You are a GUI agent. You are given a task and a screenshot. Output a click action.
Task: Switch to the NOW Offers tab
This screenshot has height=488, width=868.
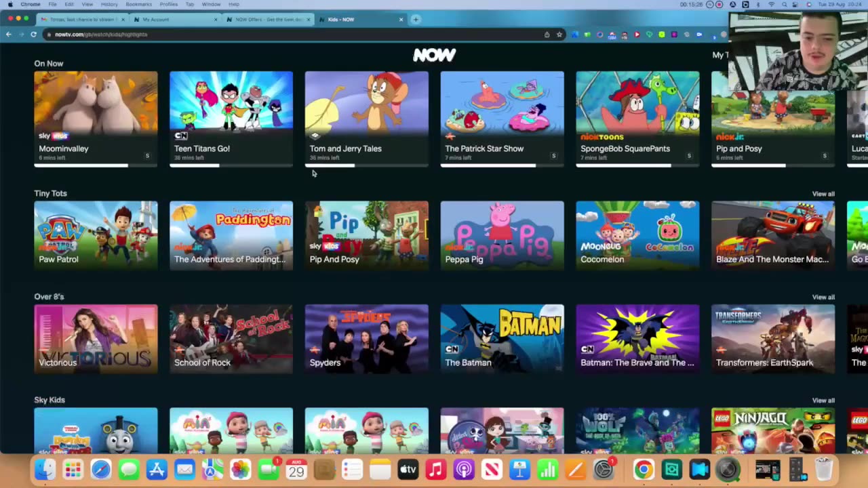click(269, 19)
